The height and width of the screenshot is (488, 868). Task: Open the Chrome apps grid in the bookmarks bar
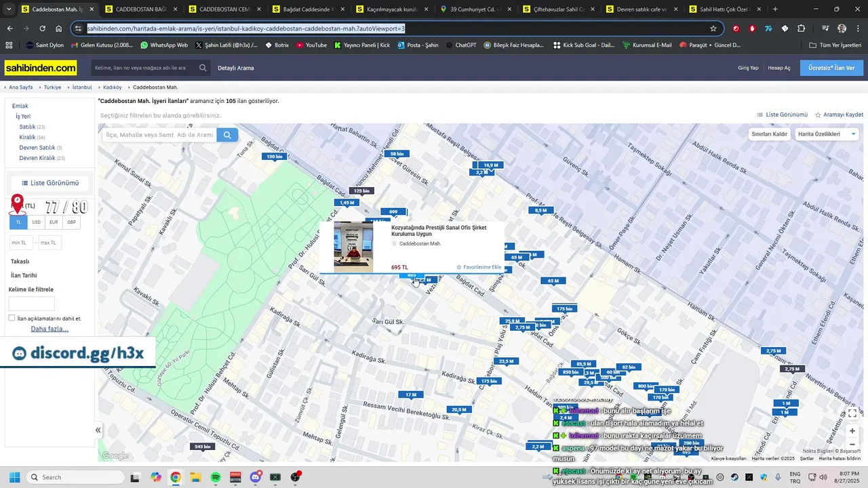(x=9, y=45)
